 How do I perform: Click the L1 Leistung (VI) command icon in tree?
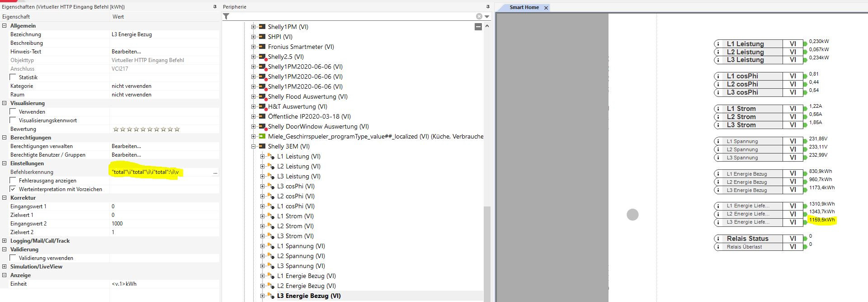pyautogui.click(x=271, y=157)
